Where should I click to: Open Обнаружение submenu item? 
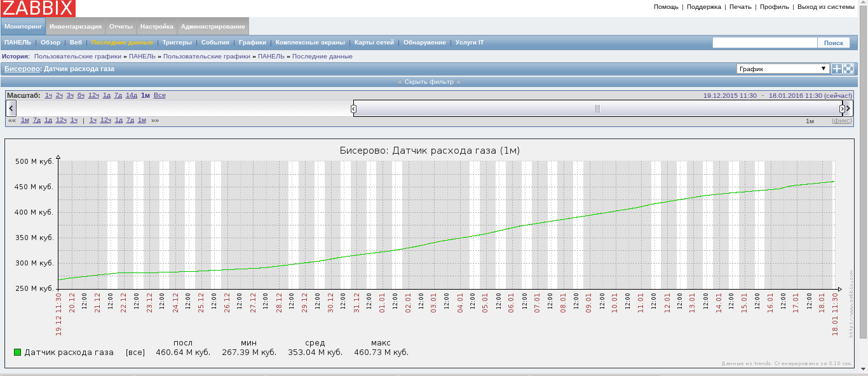point(424,43)
